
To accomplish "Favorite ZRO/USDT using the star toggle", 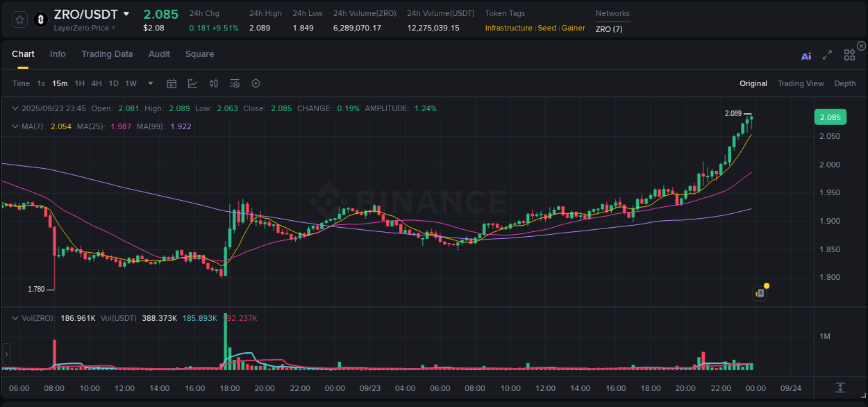I will tap(19, 20).
